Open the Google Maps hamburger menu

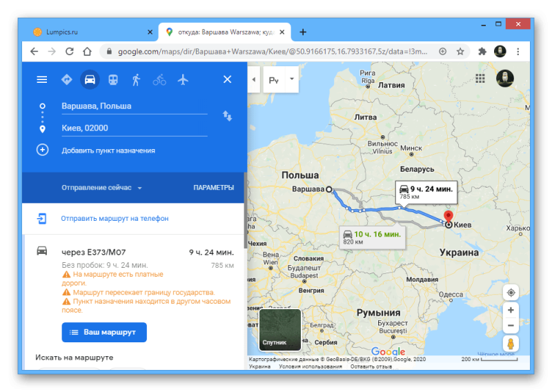pyautogui.click(x=42, y=79)
